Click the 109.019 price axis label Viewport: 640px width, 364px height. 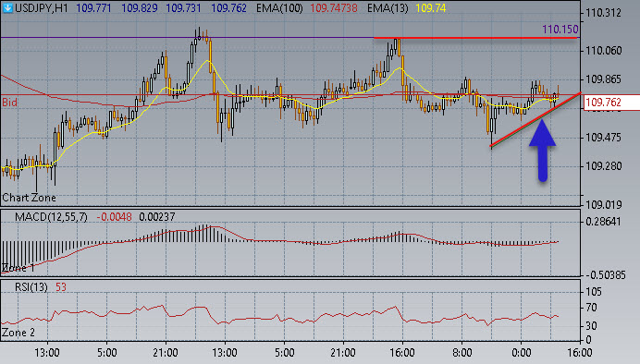coord(603,204)
